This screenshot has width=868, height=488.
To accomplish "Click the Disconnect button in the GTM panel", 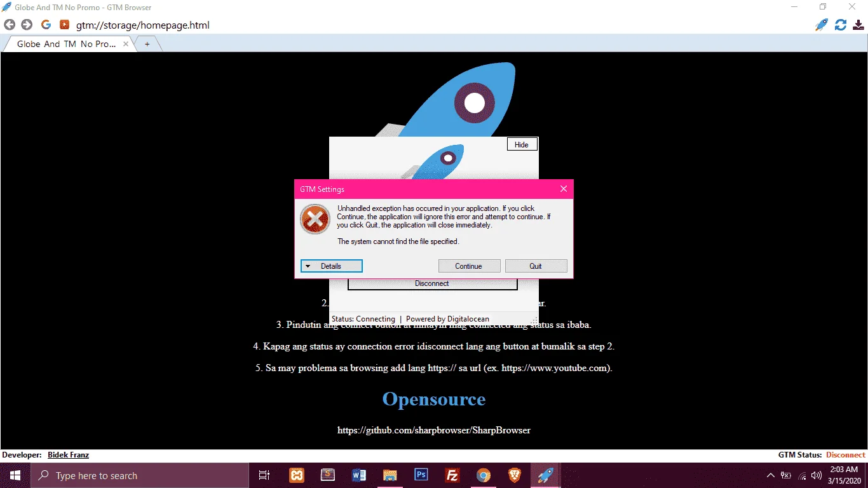I will pyautogui.click(x=432, y=283).
